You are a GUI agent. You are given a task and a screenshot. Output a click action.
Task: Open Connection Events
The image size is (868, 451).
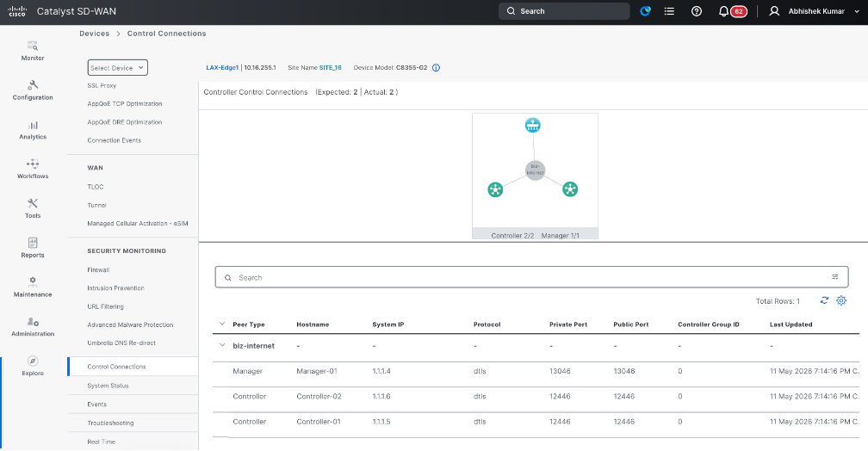(114, 140)
